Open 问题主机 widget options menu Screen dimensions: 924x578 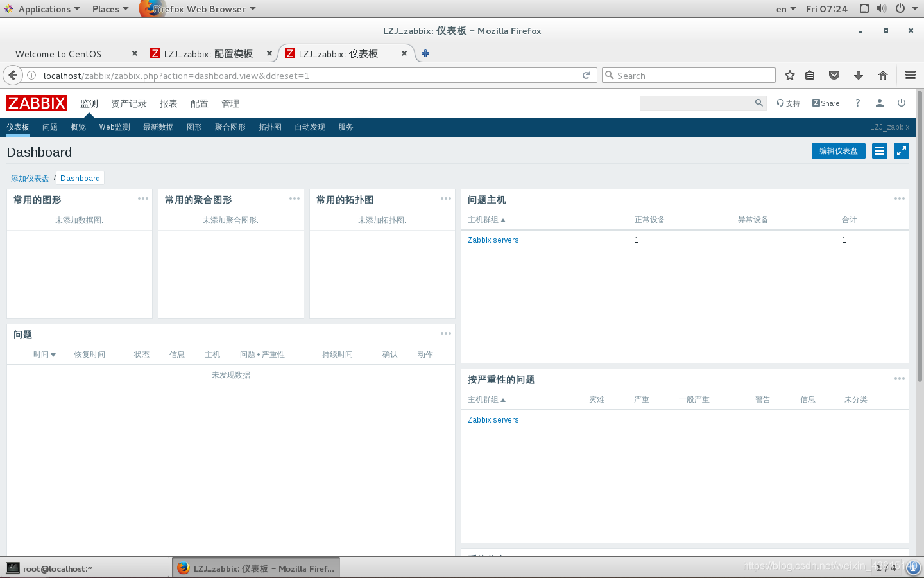pos(900,198)
